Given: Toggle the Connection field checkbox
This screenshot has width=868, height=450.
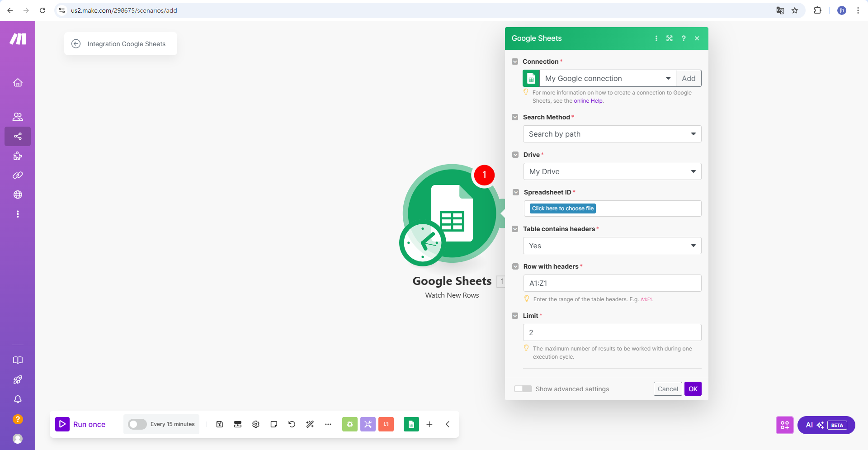Looking at the screenshot, I should [515, 62].
